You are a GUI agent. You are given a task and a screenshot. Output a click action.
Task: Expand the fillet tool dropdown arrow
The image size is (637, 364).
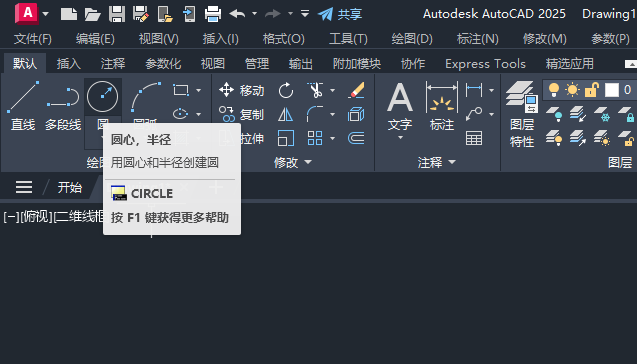pyautogui.click(x=332, y=115)
